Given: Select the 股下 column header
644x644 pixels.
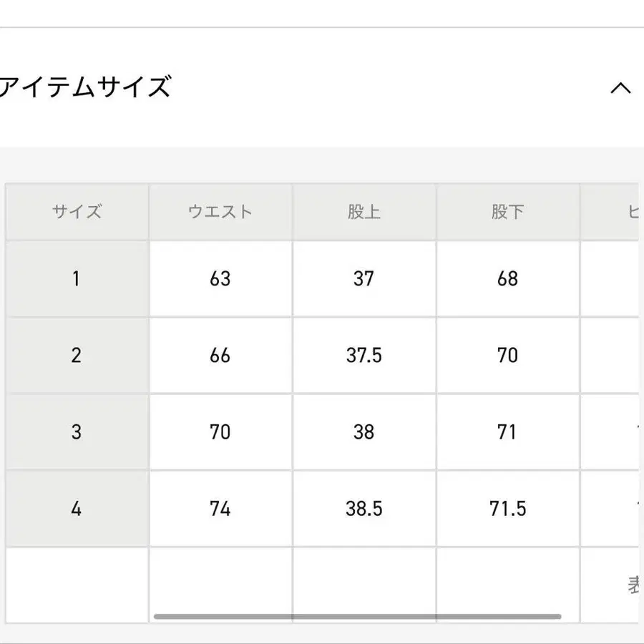Looking at the screenshot, I should [x=507, y=211].
